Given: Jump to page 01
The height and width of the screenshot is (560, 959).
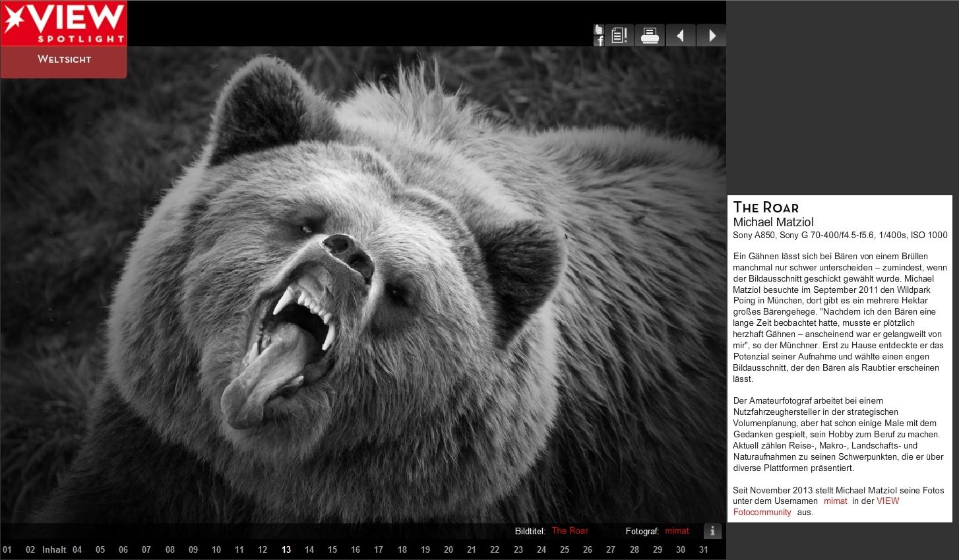Looking at the screenshot, I should (7, 549).
